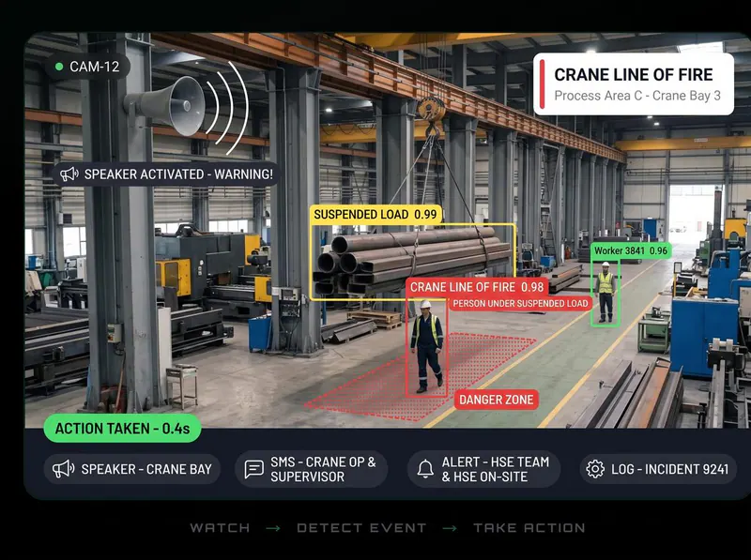This screenshot has width=751, height=560.
Task: Click the Speaker Activated - Warning! banner
Action: tap(166, 174)
